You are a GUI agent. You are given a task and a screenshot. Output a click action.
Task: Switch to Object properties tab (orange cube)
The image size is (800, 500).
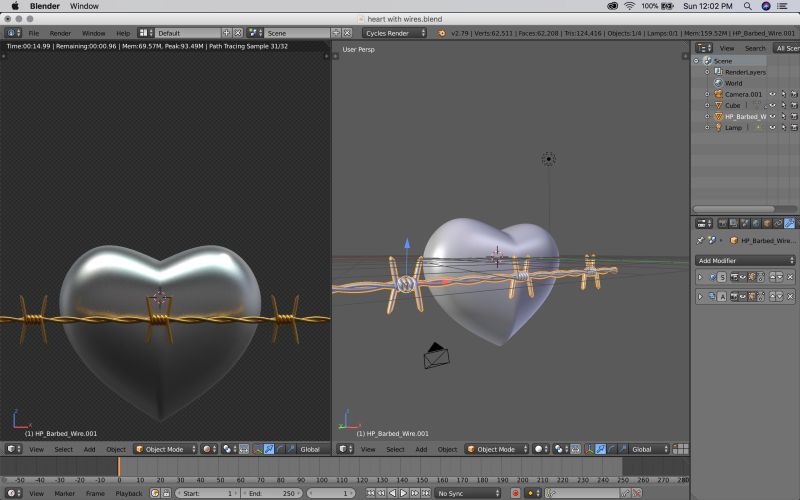[767, 223]
